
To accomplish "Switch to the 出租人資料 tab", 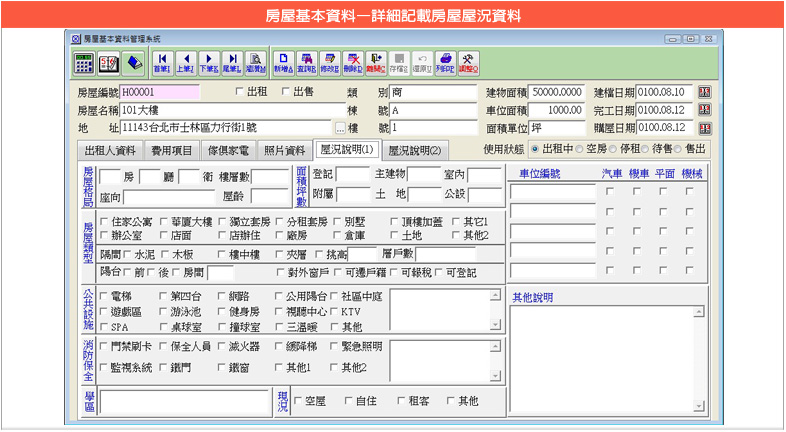I will (x=110, y=150).
